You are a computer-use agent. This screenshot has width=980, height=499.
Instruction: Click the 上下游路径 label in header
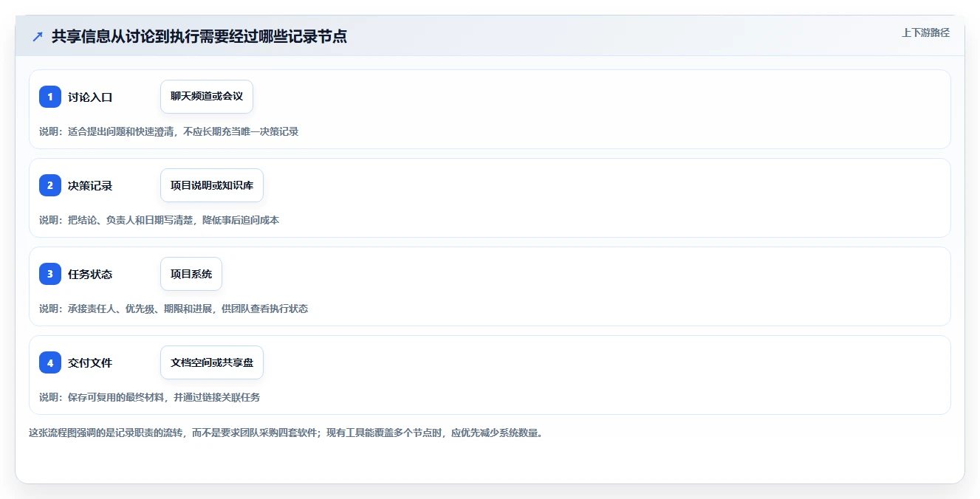click(925, 32)
